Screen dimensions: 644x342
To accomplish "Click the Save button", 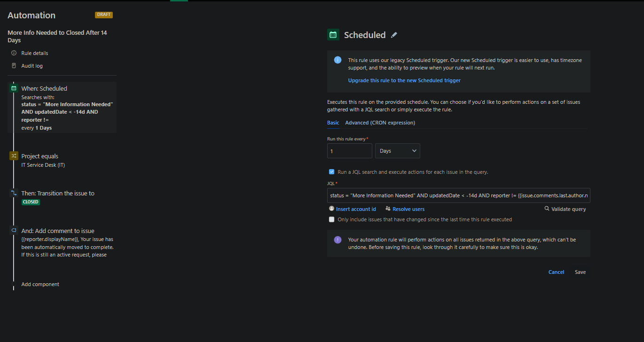I will 580,272.
